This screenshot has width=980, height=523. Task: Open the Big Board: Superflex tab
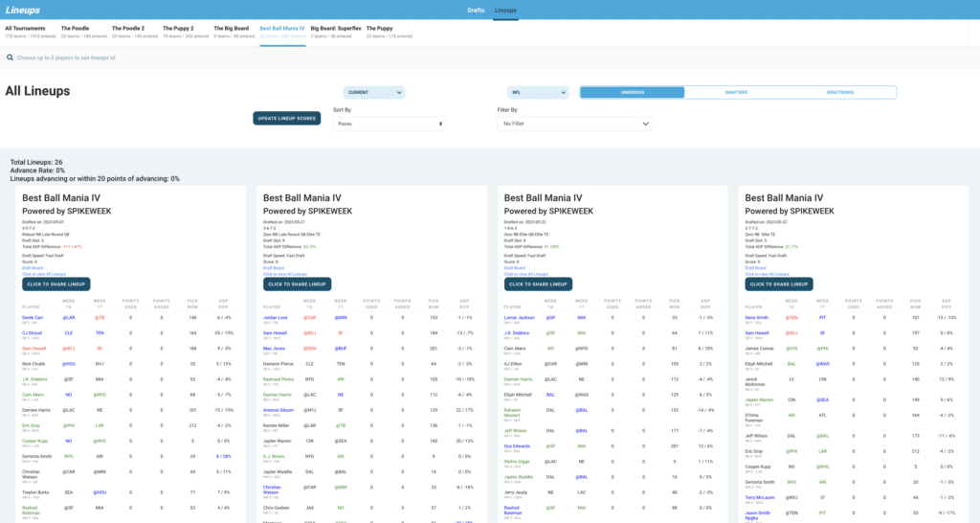[x=336, y=32]
